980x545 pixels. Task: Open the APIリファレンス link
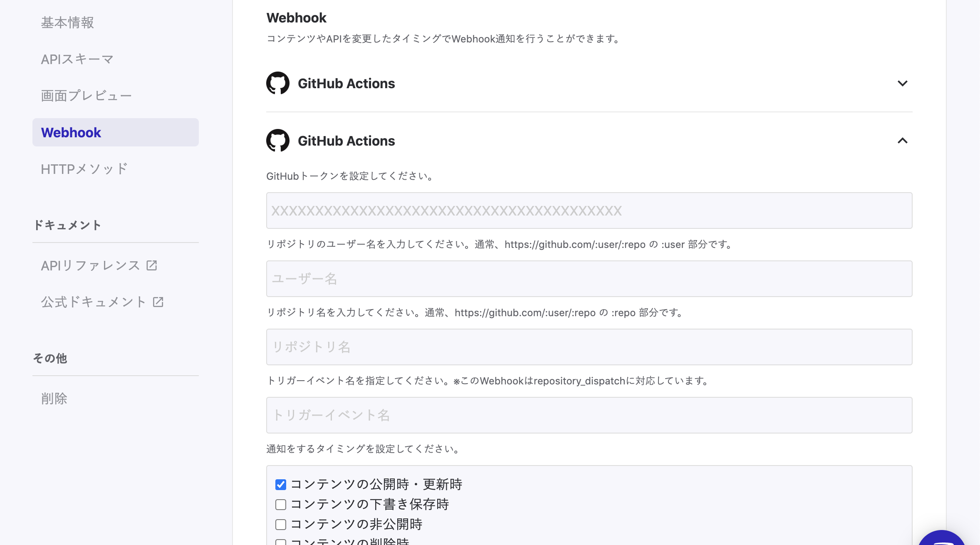(x=91, y=265)
